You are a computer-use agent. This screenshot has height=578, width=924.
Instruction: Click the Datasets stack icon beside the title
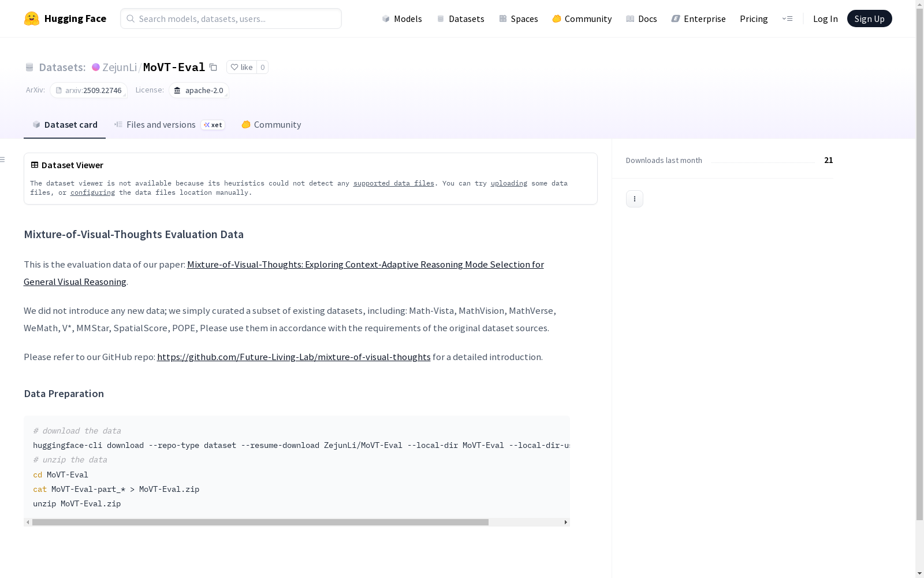[29, 67]
